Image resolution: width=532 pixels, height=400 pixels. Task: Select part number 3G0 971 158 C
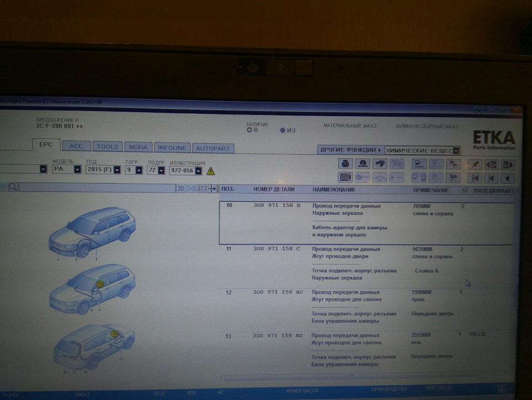276,249
